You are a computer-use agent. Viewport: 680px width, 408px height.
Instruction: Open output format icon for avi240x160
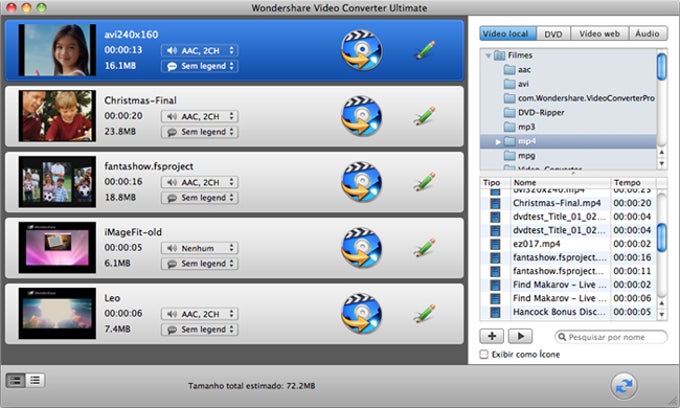pyautogui.click(x=362, y=50)
